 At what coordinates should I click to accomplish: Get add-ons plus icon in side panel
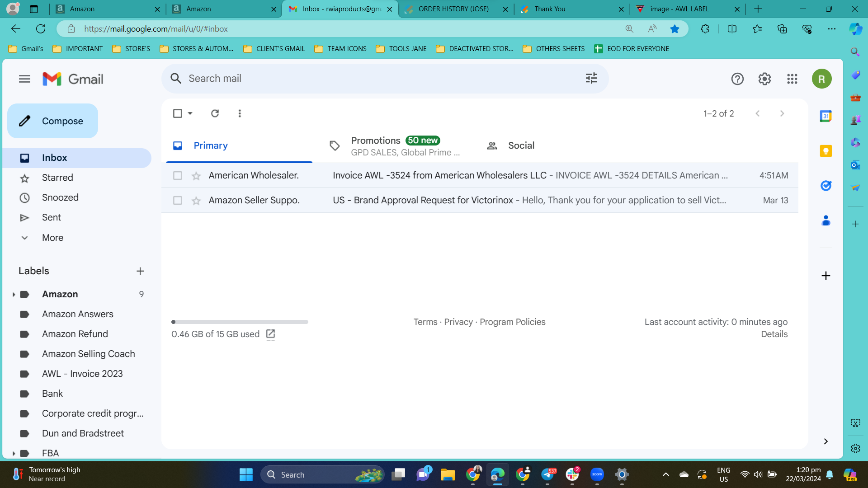coord(826,276)
